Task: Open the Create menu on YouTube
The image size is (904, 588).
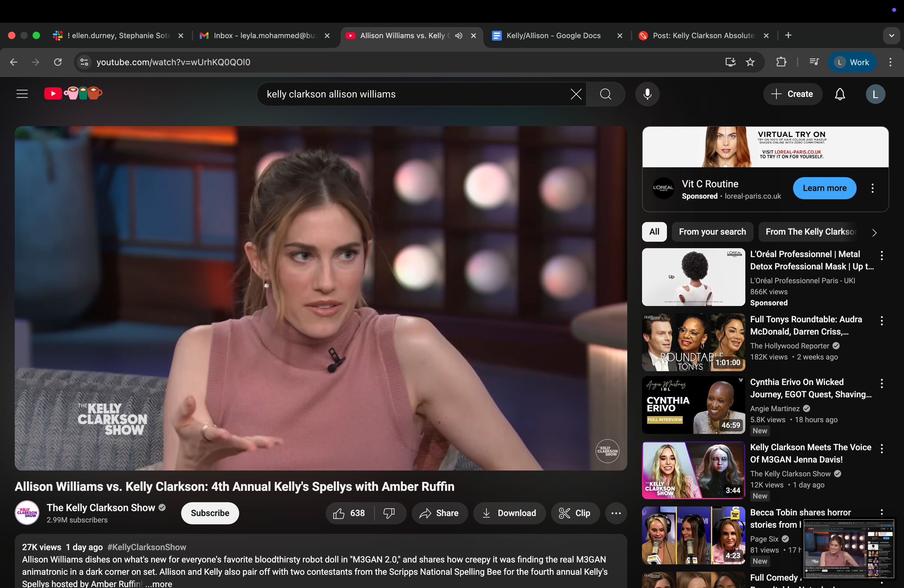Action: pyautogui.click(x=792, y=94)
